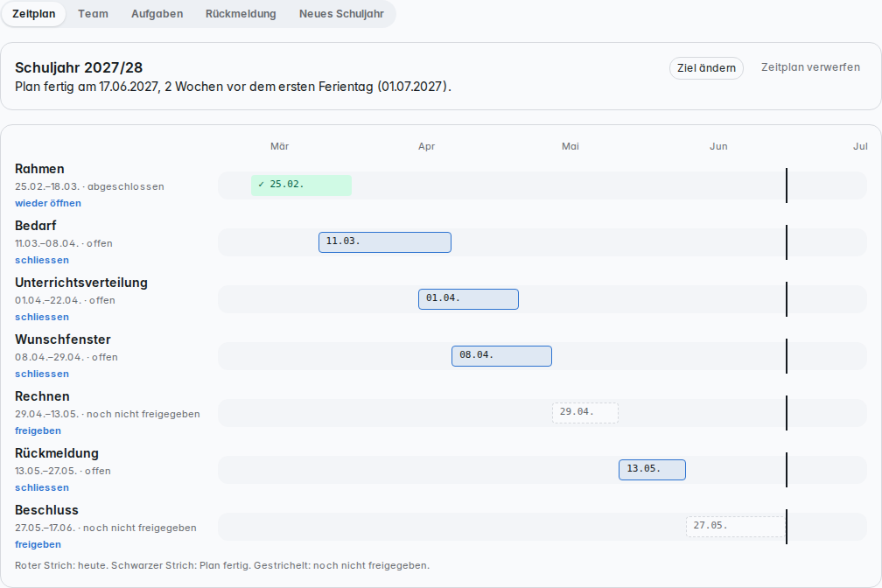Click the 25.02.–18.03. abgeschlossen status

89,186
